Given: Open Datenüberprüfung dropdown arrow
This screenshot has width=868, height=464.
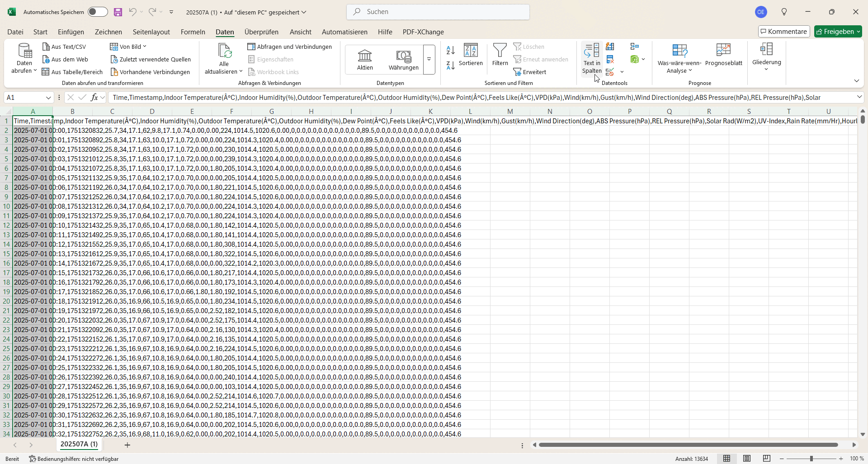Looking at the screenshot, I should [x=622, y=72].
